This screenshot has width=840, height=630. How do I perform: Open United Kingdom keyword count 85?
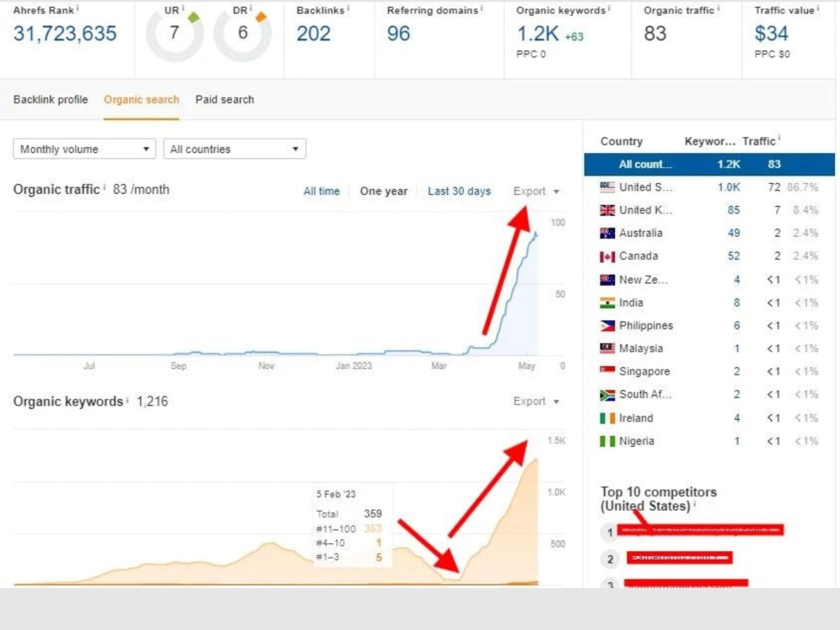pos(733,210)
